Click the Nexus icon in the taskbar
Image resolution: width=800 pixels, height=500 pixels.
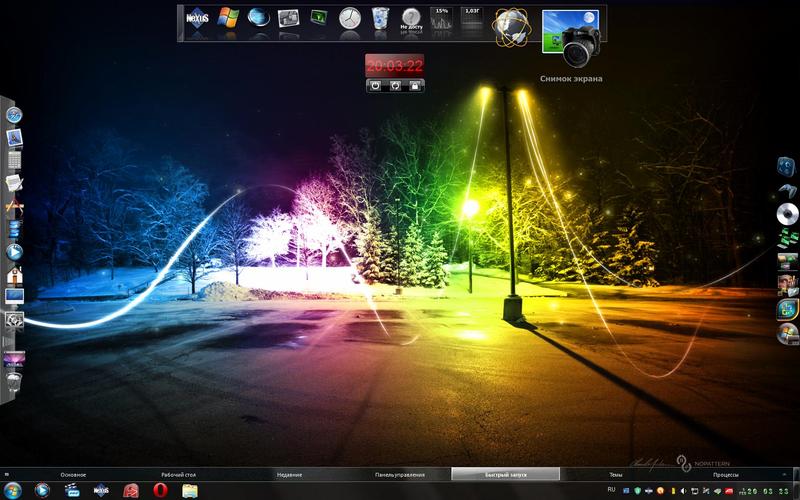click(x=101, y=490)
